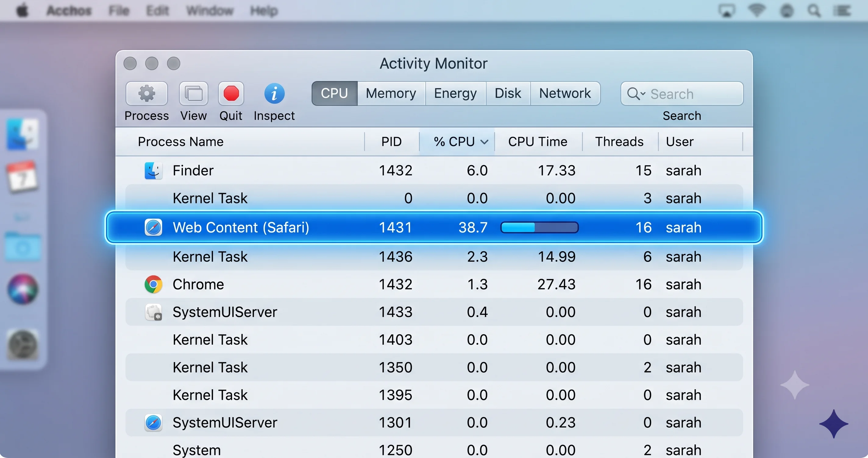Open the Window menu

(210, 10)
